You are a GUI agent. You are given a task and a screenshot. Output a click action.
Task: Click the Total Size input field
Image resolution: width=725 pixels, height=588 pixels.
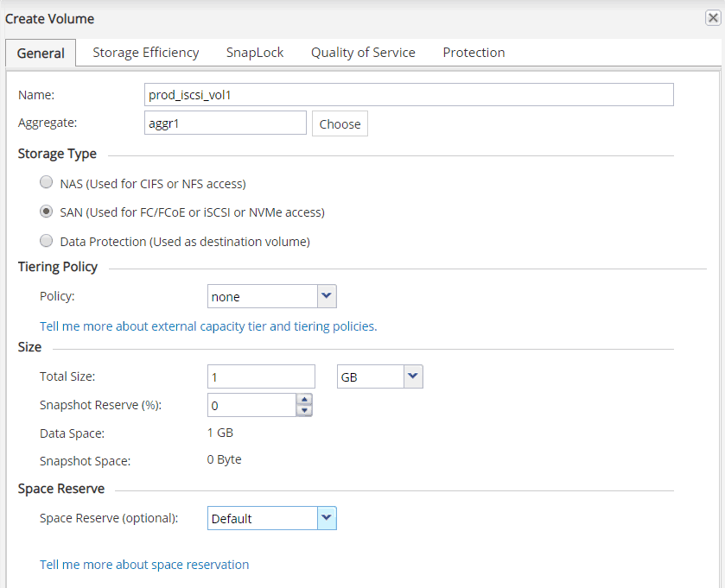(x=261, y=377)
